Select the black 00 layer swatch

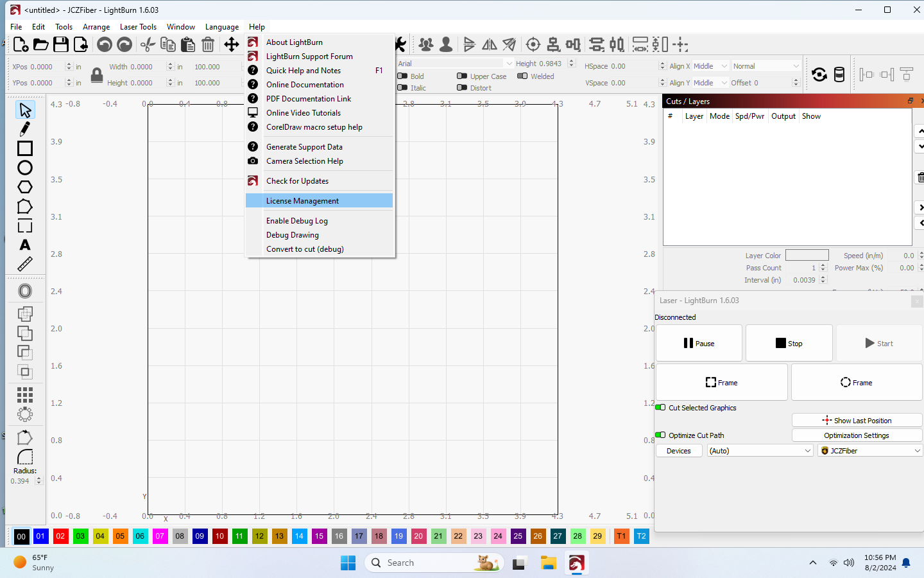21,536
